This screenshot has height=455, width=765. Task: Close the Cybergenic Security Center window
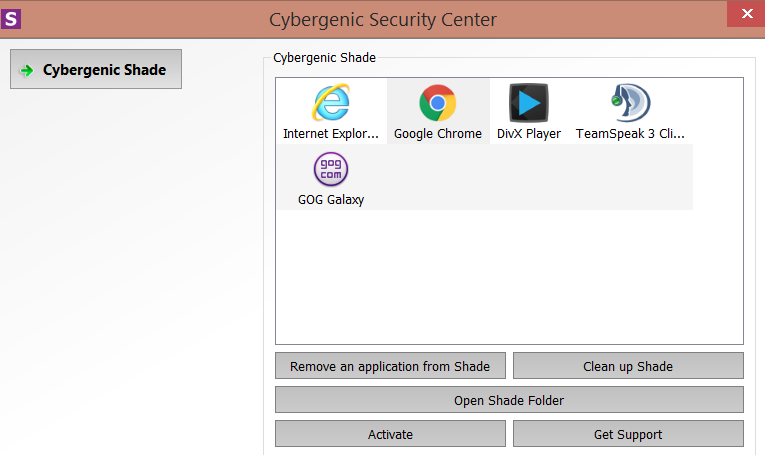745,12
